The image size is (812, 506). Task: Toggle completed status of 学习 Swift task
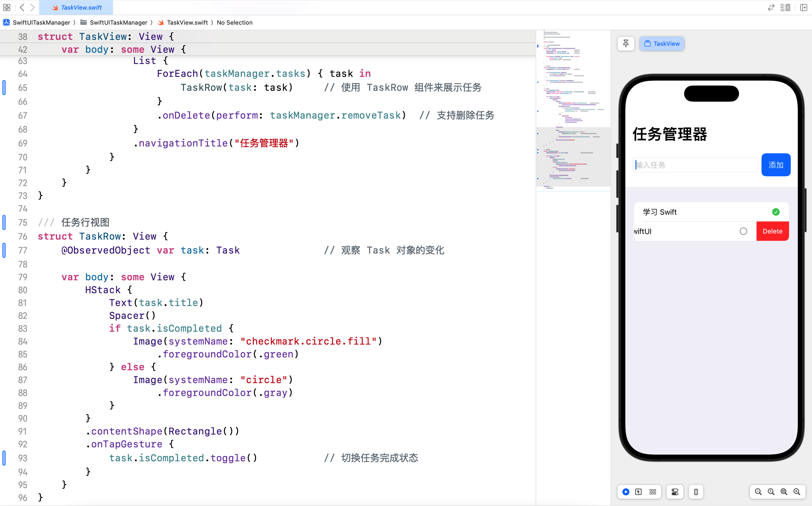(x=775, y=212)
